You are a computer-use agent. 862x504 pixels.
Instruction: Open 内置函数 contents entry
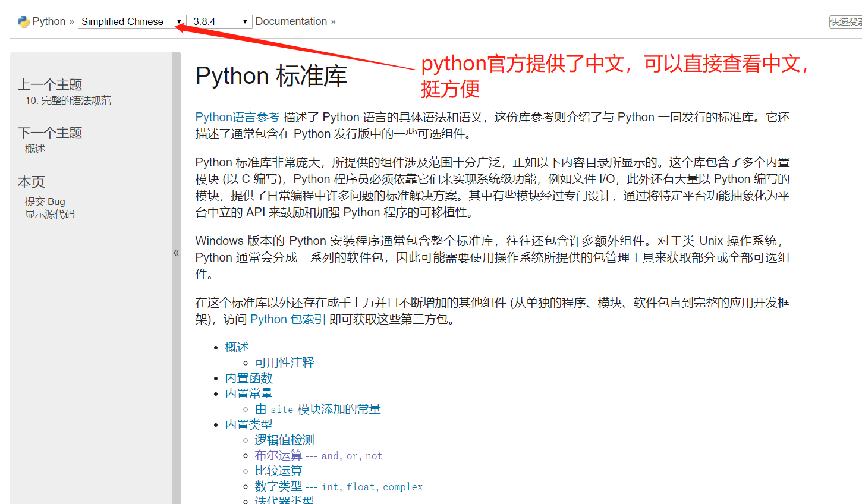249,378
